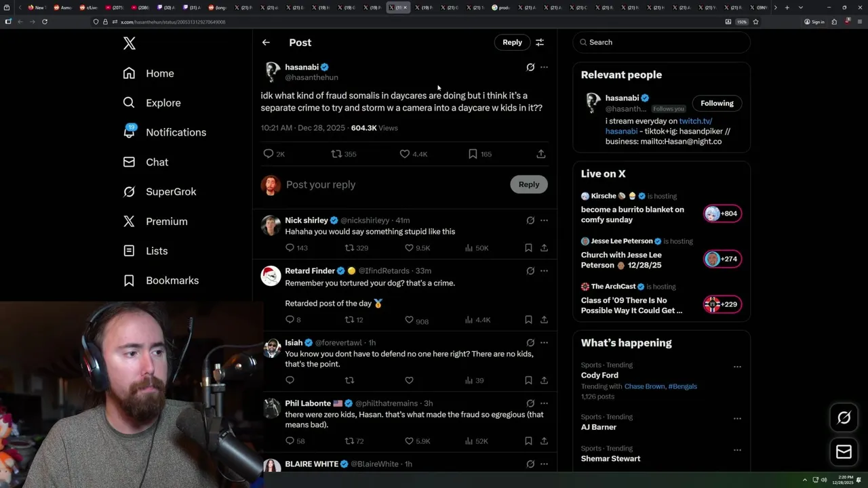The height and width of the screenshot is (488, 868).
Task: Join Kirsche's live space with +804
Action: [723, 213]
